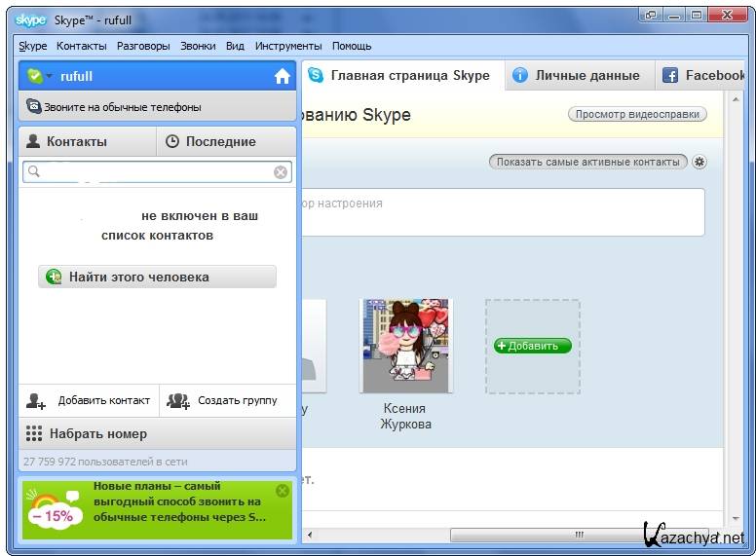Click Показать самые активные контакты
This screenshot has width=756, height=556.
pos(587,162)
